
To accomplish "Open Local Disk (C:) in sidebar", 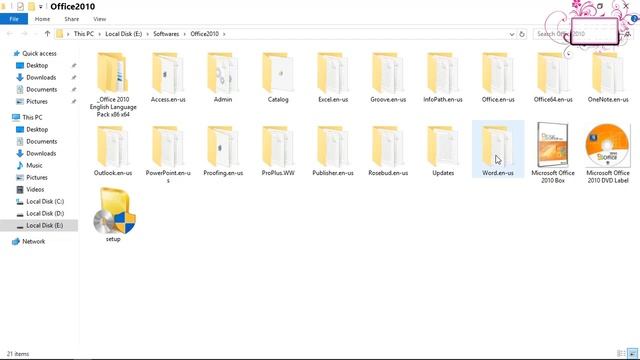I will click(x=45, y=201).
